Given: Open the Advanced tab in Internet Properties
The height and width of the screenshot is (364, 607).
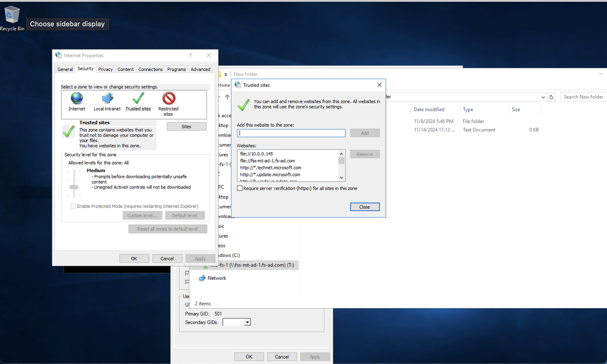Looking at the screenshot, I should [x=200, y=69].
